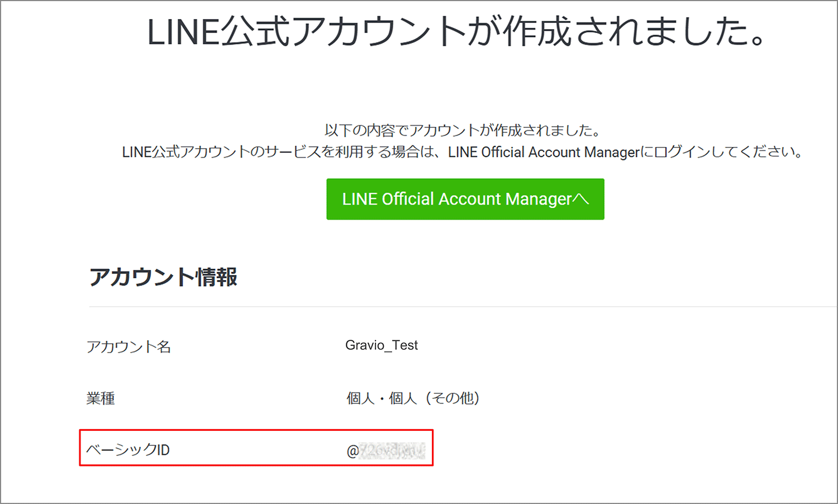This screenshot has width=838, height=504.
Task: Select the 個人・個人(その他) value
Action: pos(413,398)
